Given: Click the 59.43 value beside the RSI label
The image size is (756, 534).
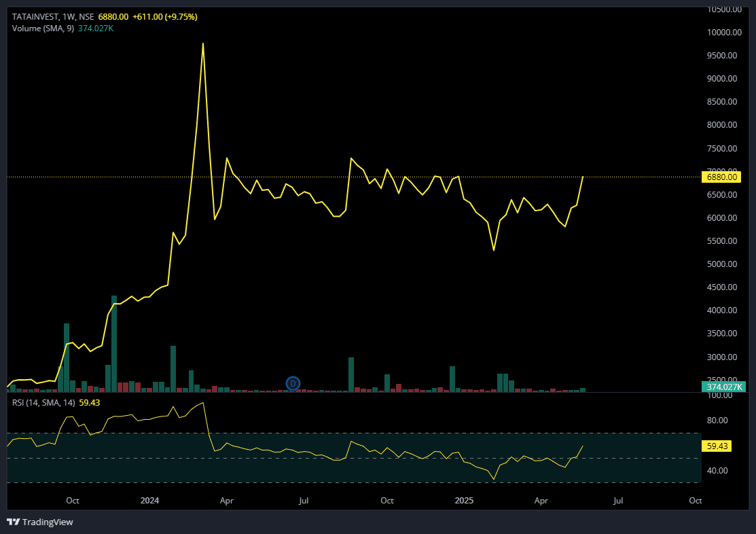Looking at the screenshot, I should click(x=89, y=403).
